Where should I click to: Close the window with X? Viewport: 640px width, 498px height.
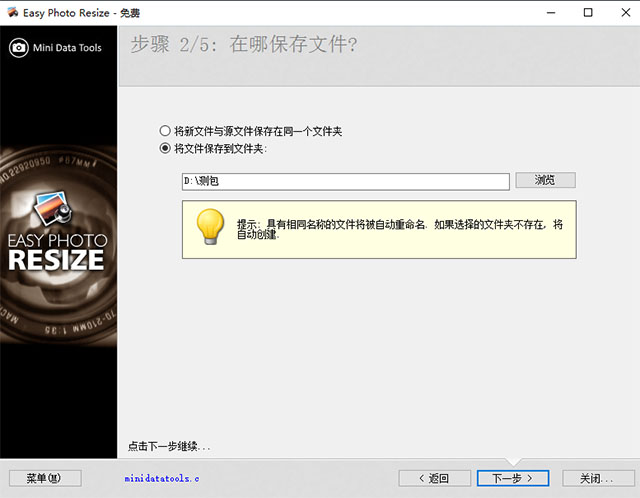[x=626, y=13]
